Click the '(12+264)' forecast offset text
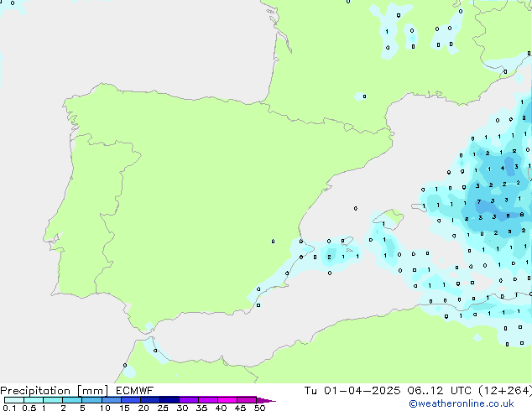This screenshot has width=532, height=411. click(505, 391)
